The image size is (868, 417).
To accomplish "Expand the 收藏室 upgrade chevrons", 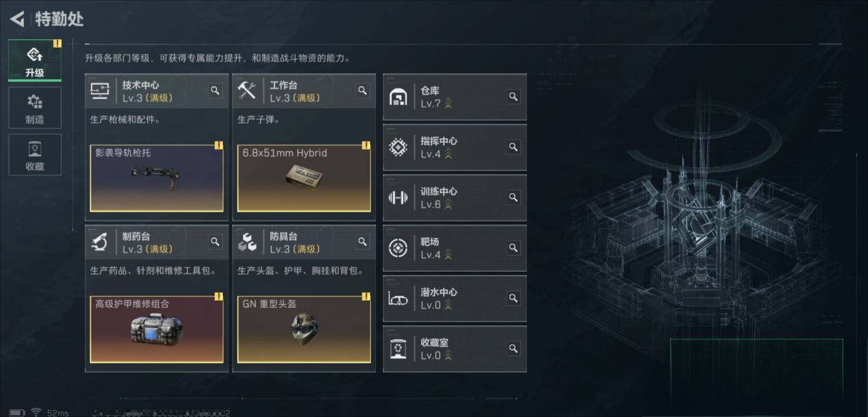I will [x=448, y=355].
